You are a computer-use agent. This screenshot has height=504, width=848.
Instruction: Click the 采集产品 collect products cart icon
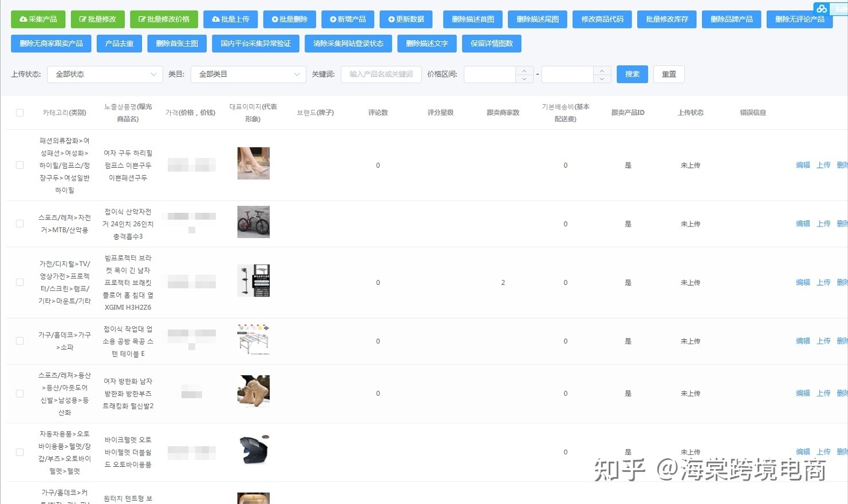click(x=23, y=19)
